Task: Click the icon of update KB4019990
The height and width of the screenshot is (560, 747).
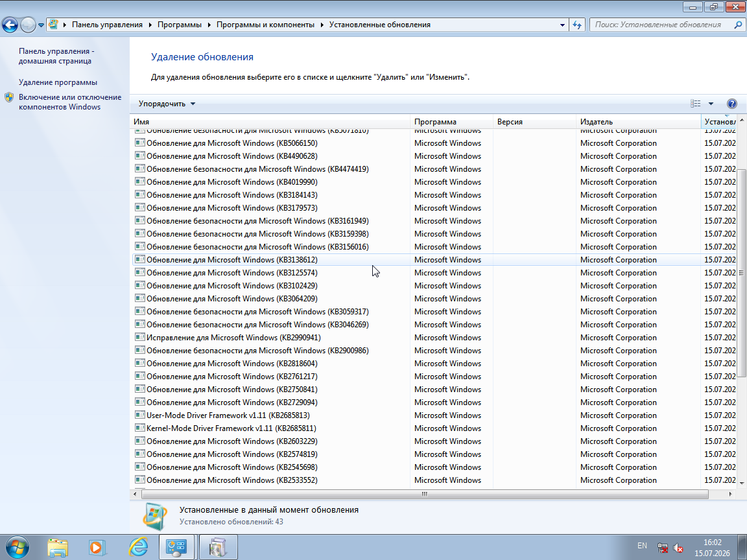Action: (139, 181)
